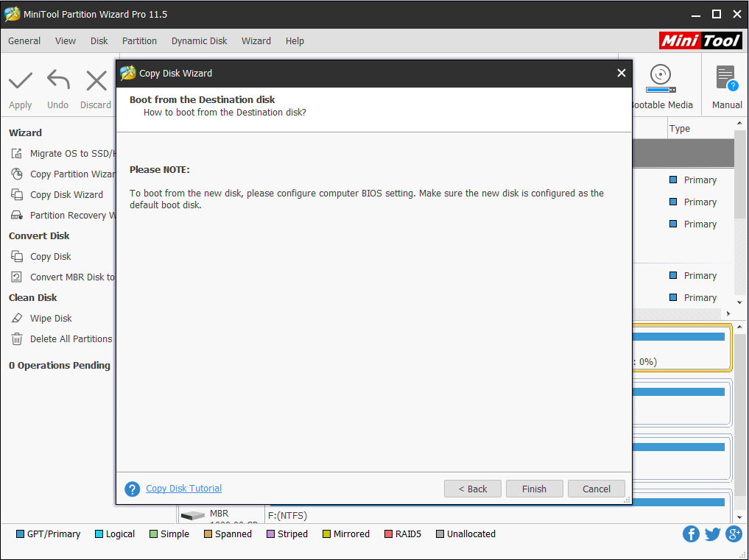Open the Copy Disk Tutorial link
The image size is (749, 560).
(184, 489)
